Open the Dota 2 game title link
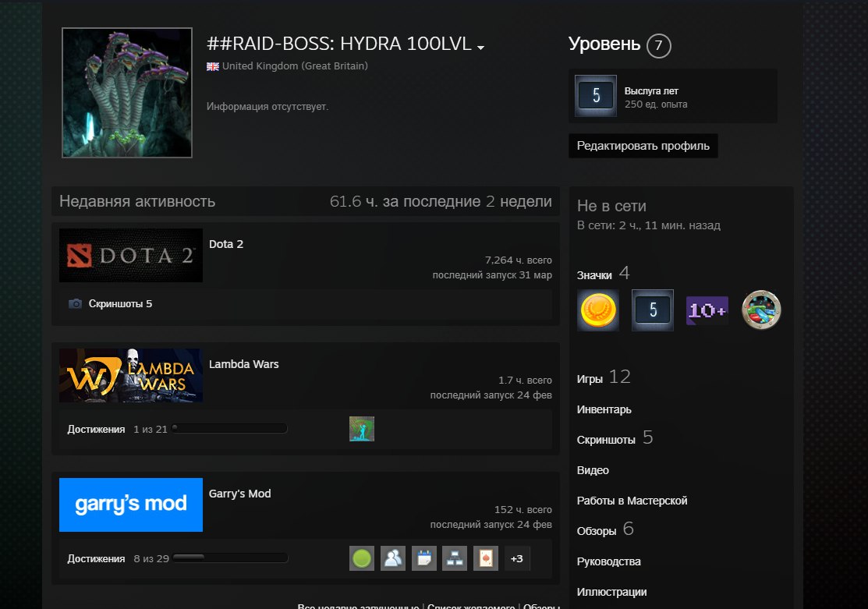The image size is (868, 609). tap(226, 244)
